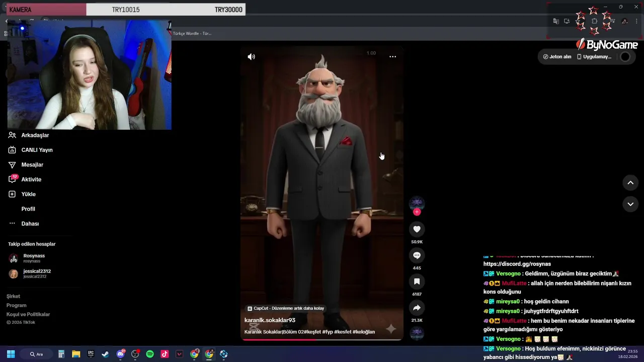This screenshot has height=362, width=644.
Task: Expand the Dahası more options item
Action: click(24, 224)
